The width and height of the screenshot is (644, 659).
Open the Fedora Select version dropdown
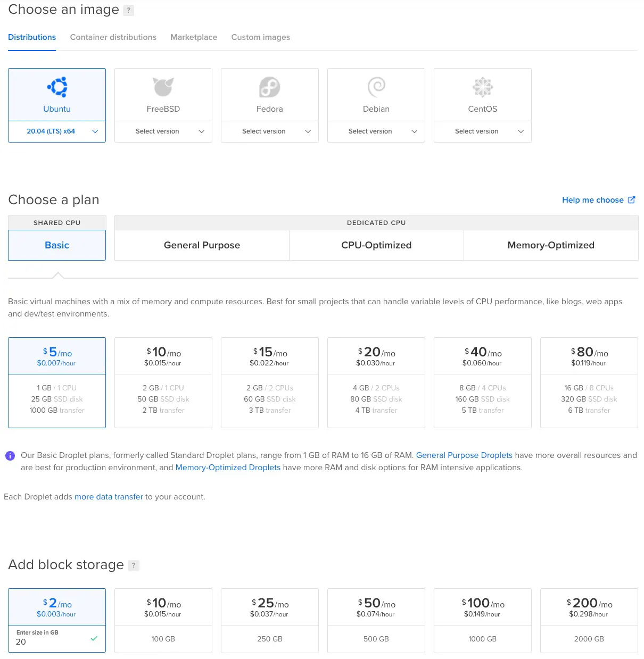tap(269, 131)
